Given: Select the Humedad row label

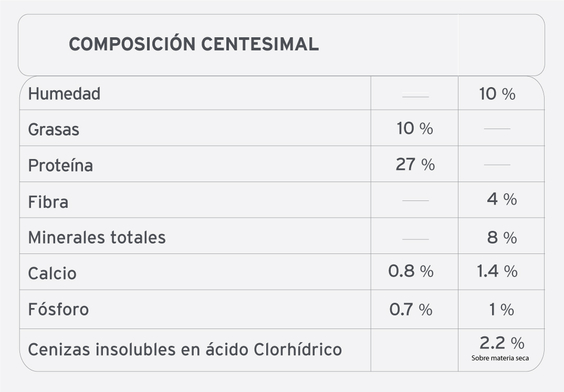Looking at the screenshot, I should click(x=64, y=94).
